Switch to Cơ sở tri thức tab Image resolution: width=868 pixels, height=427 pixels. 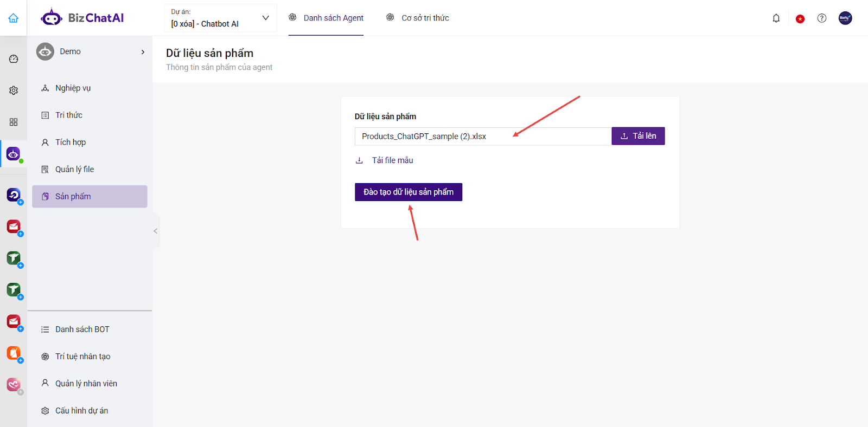coord(418,18)
